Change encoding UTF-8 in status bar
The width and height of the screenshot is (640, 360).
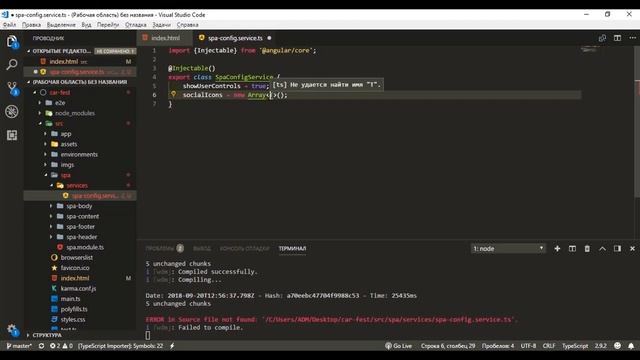[528, 346]
